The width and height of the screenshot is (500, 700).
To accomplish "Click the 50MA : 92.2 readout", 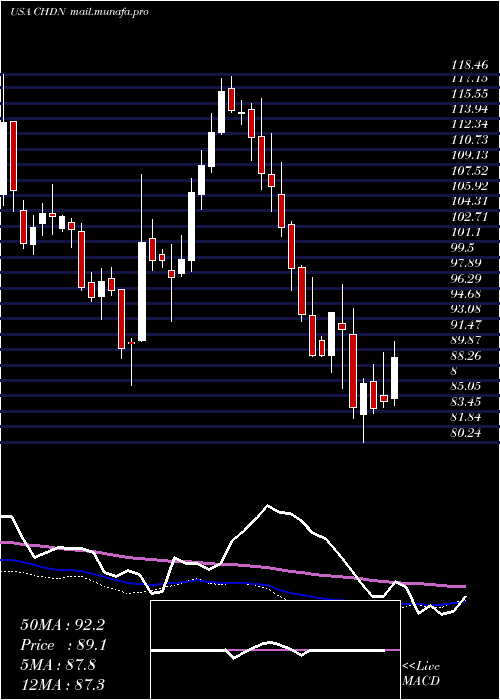I will (x=62, y=625).
